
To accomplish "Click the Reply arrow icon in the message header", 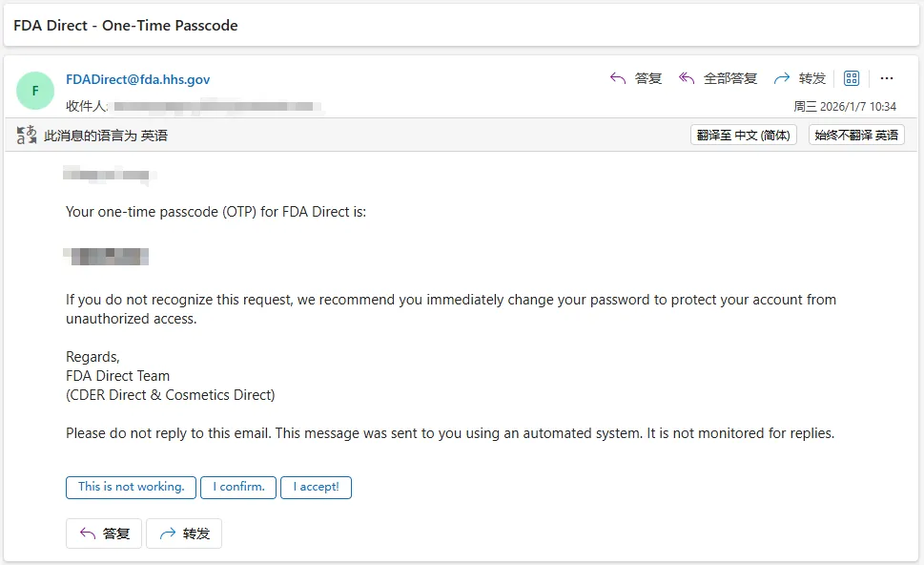I will click(x=618, y=78).
